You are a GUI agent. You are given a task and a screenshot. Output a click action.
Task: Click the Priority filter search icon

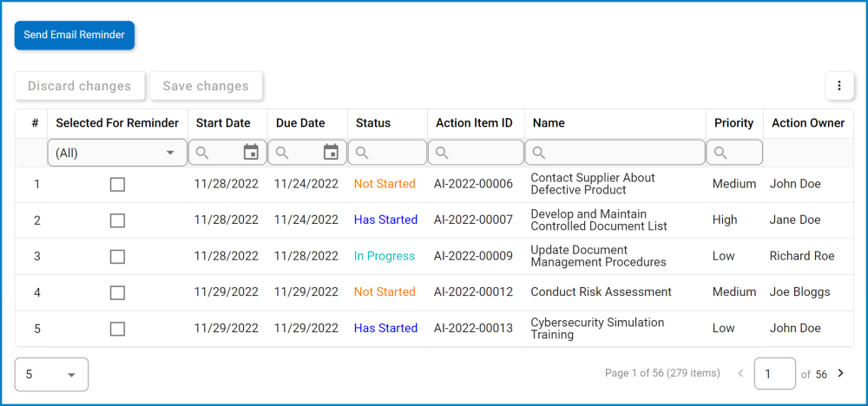point(721,153)
